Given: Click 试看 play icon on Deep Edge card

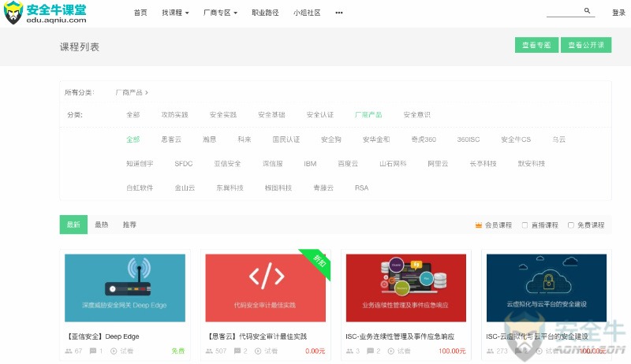Looking at the screenshot, I should pos(114,351).
